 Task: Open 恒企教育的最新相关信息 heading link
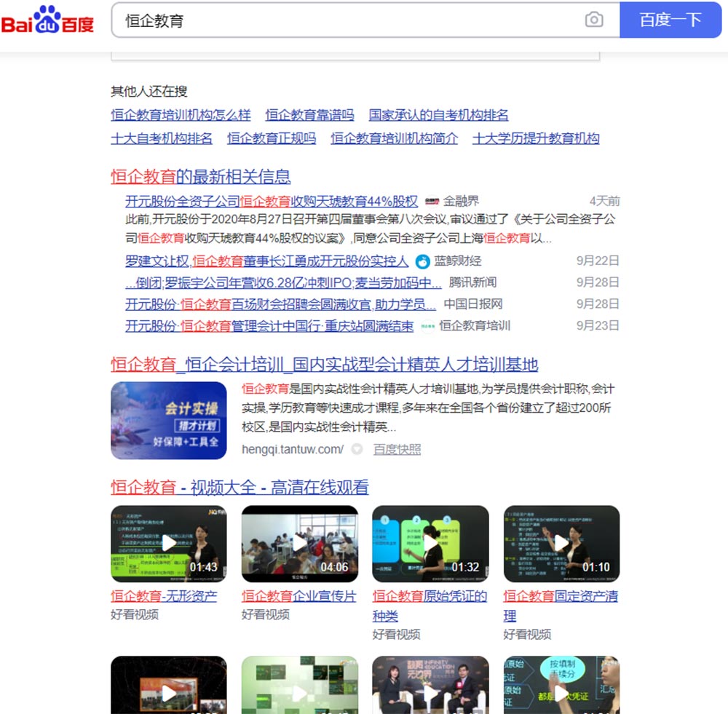(200, 176)
